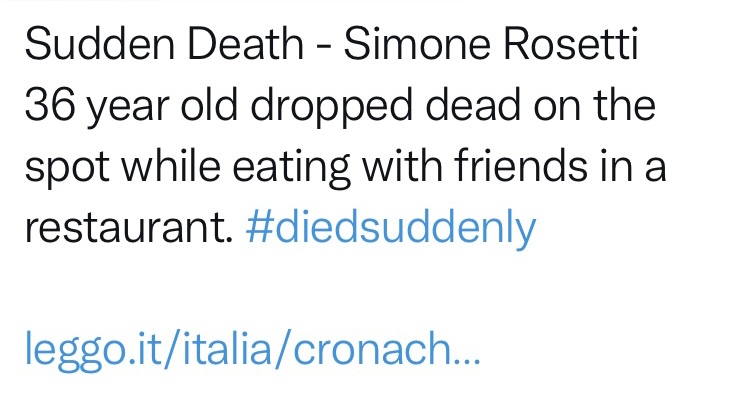Viewport: 750px width, 407px height.
Task: Click the word restaurant in the tweet
Action: [128, 228]
